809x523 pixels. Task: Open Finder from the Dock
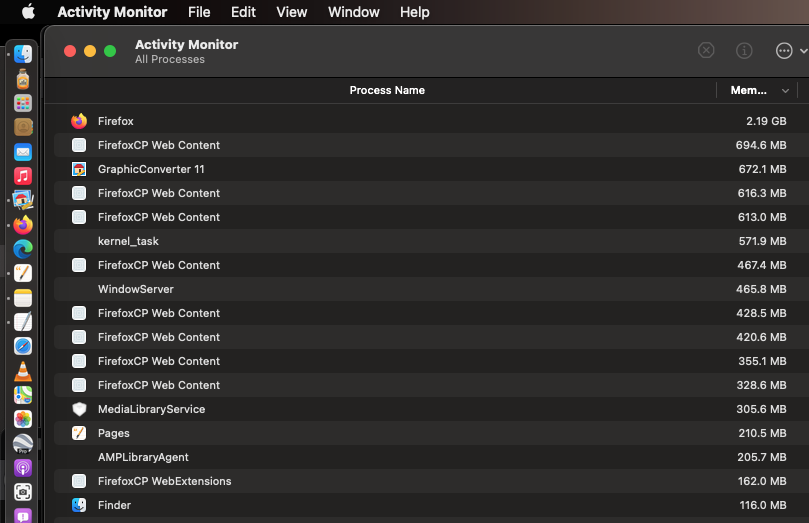[x=23, y=54]
